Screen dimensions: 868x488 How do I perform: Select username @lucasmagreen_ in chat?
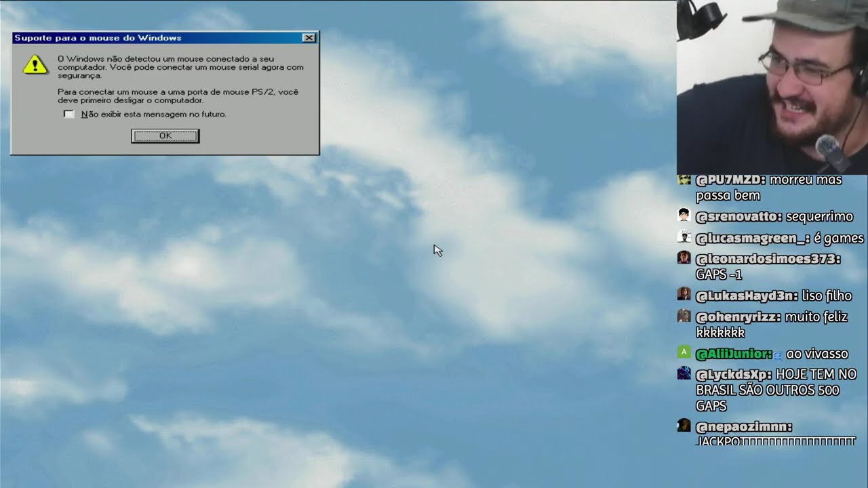pyautogui.click(x=753, y=239)
